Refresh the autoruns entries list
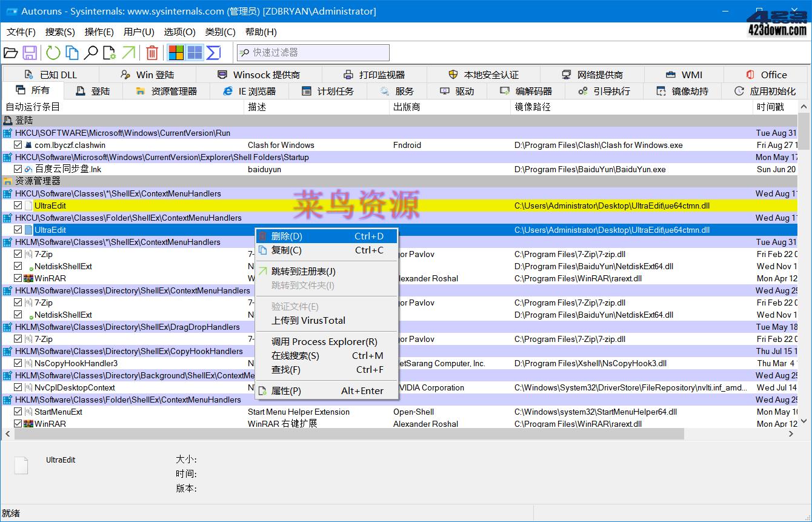 click(x=53, y=53)
